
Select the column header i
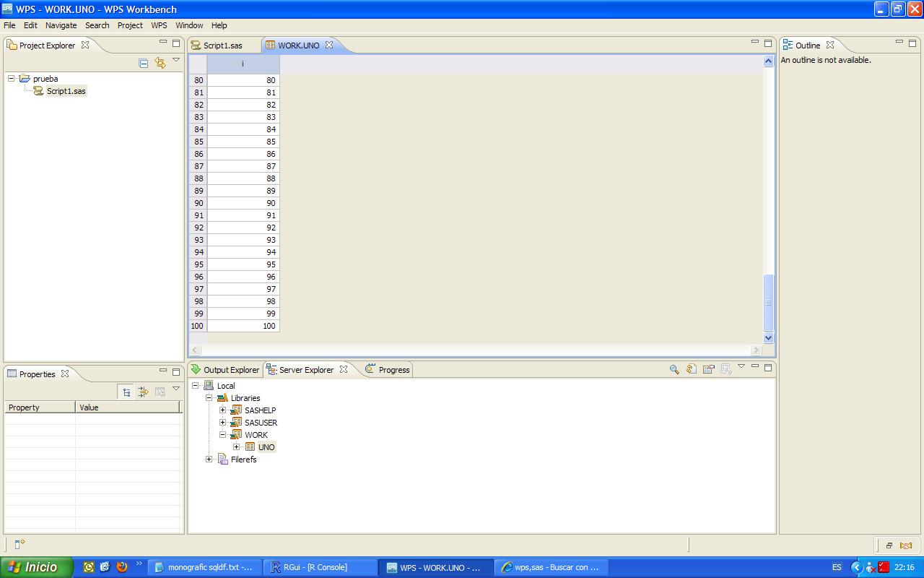pos(243,64)
